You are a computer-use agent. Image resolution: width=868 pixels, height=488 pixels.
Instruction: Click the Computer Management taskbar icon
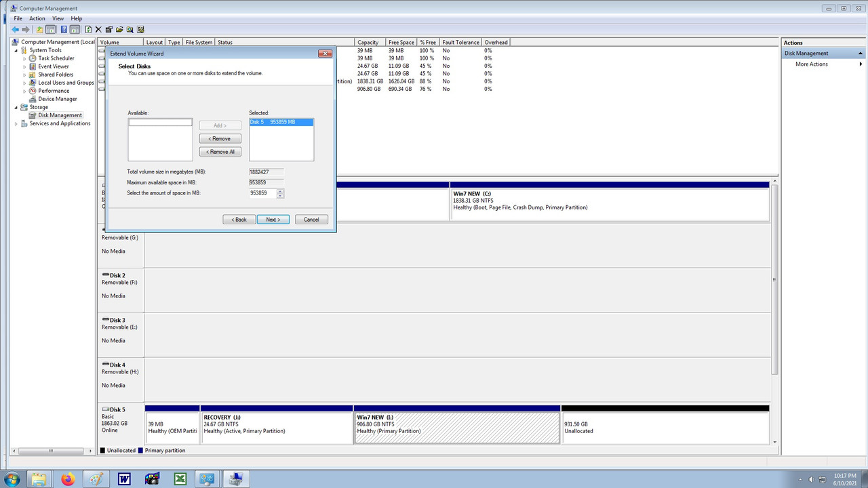(x=237, y=479)
